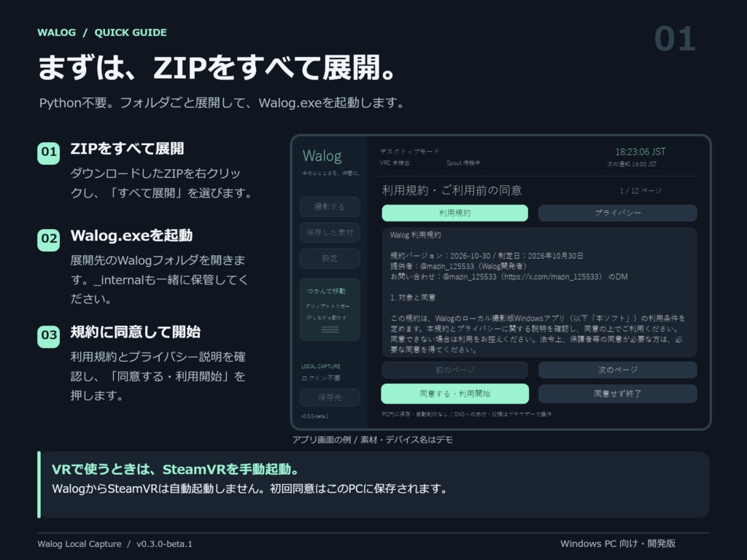The image size is (747, 560).
Task: Click the WALOG / QUICK GUIDE header
Action: click(102, 32)
